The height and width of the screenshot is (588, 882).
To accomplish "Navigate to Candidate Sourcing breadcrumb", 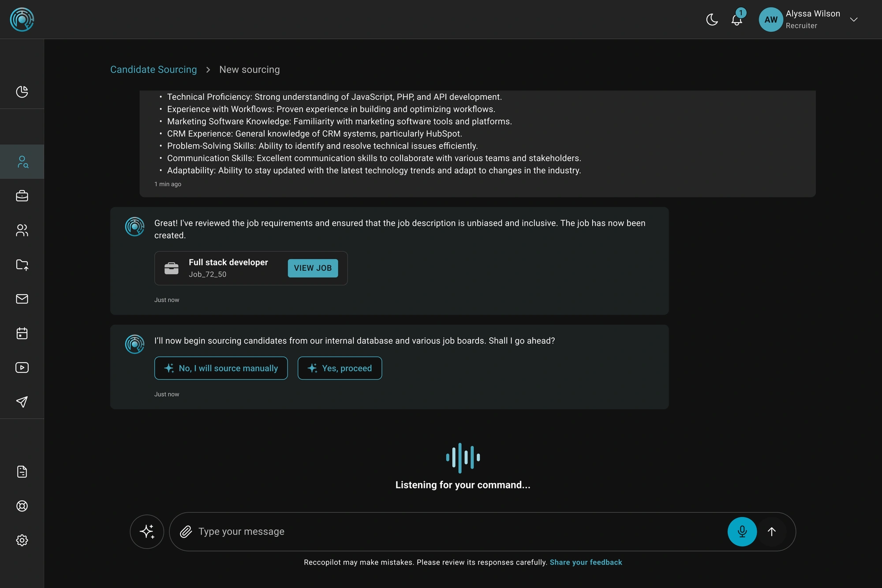I will (153, 69).
